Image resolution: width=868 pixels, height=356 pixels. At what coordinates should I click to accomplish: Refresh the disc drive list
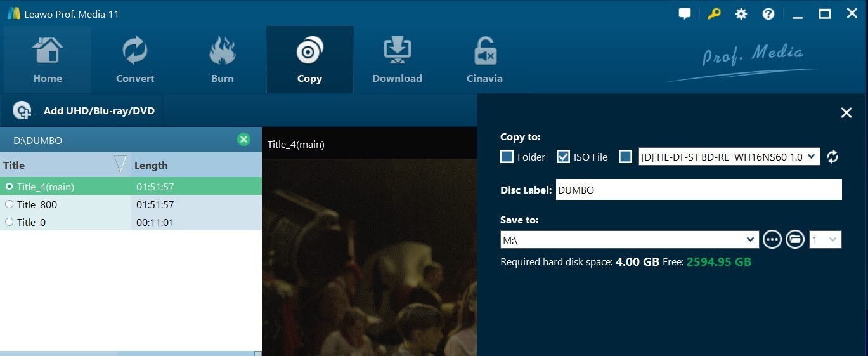(832, 157)
